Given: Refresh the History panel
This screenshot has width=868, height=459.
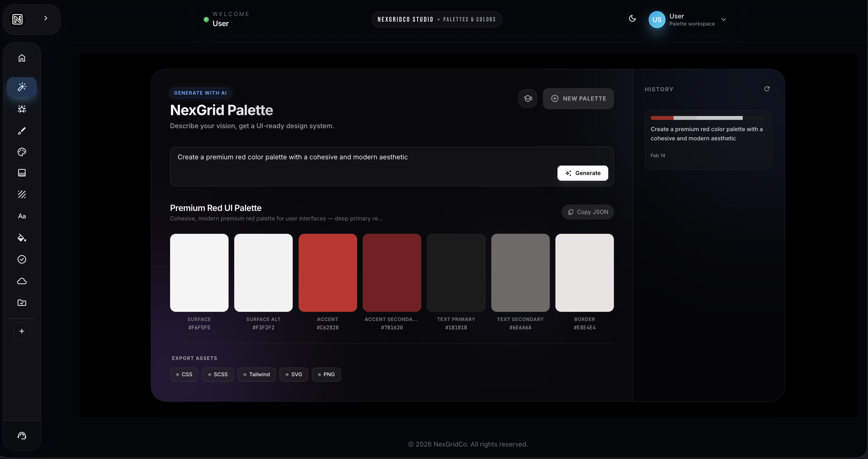Looking at the screenshot, I should pyautogui.click(x=767, y=89).
